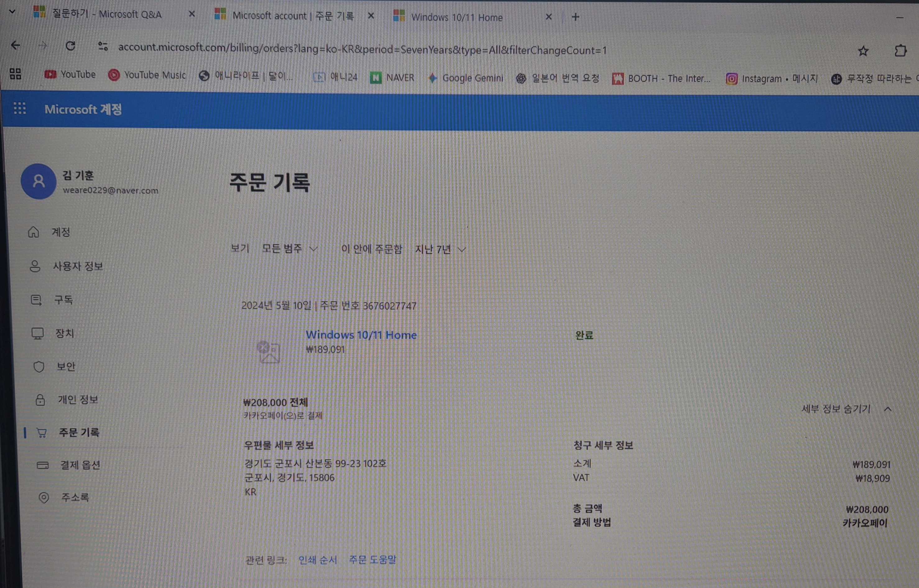Click the 주문 도움말 link
The height and width of the screenshot is (588, 919).
pyautogui.click(x=373, y=559)
